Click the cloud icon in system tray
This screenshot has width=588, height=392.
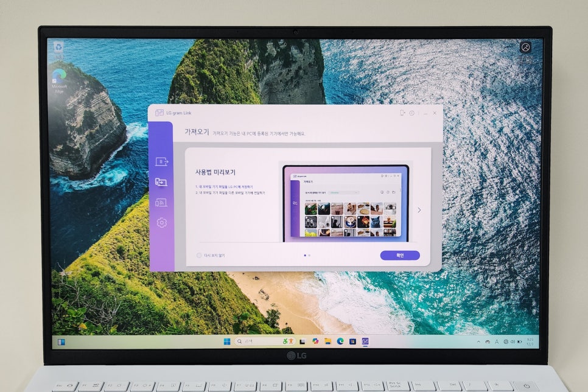point(488,341)
